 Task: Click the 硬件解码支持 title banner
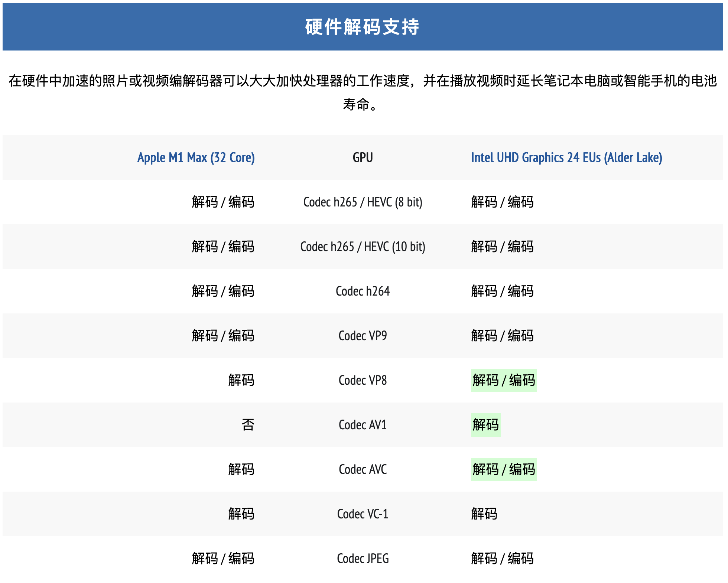click(x=363, y=26)
